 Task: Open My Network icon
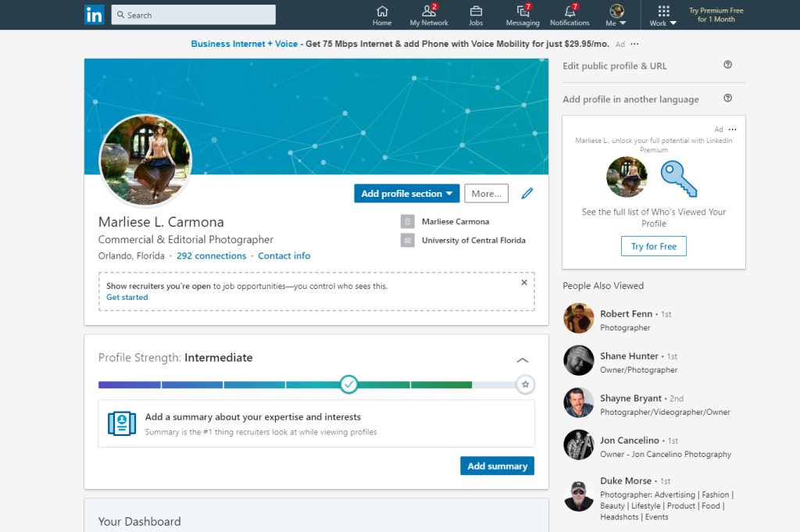(x=429, y=12)
